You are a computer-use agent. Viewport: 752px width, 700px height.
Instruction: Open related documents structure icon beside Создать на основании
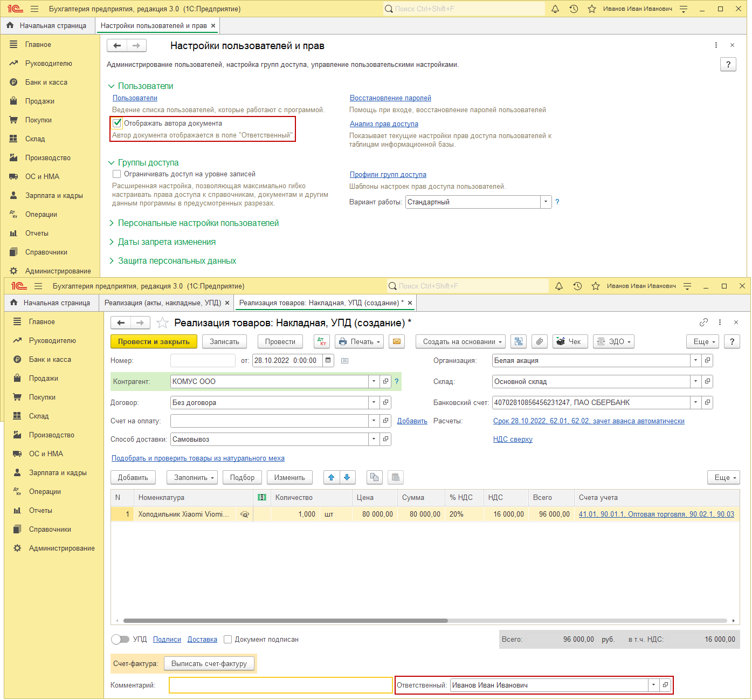[519, 341]
